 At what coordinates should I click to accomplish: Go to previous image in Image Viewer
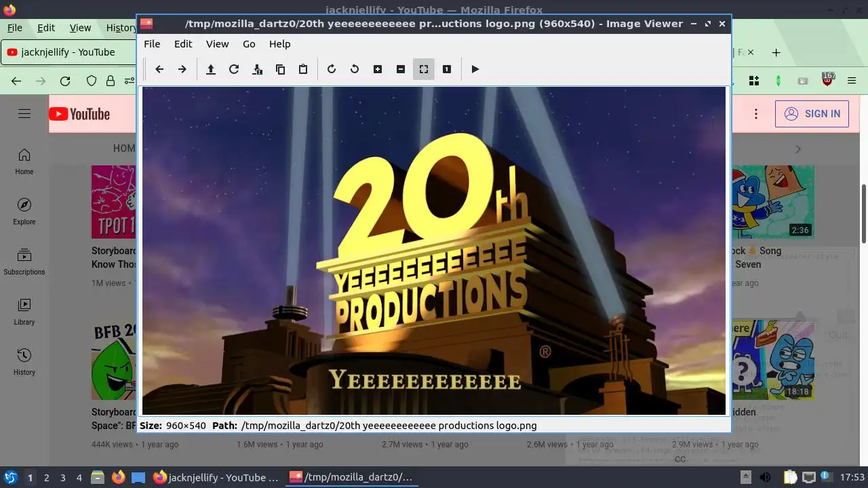159,69
